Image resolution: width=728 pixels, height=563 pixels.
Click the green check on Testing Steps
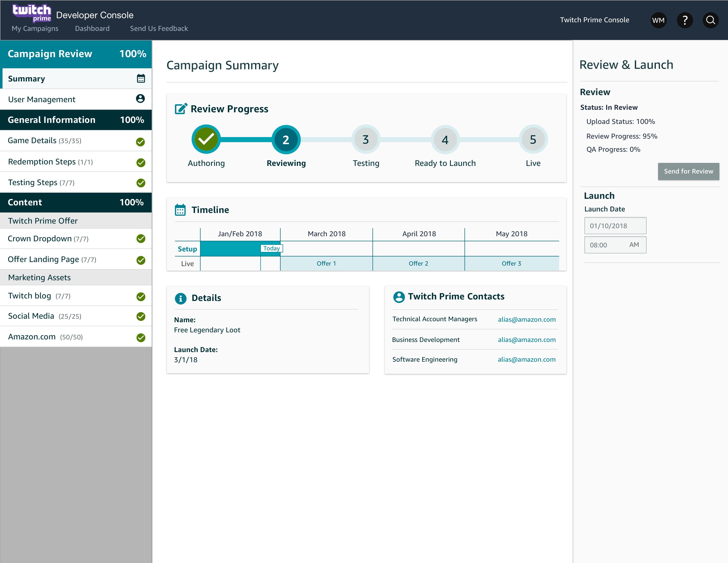pyautogui.click(x=141, y=183)
